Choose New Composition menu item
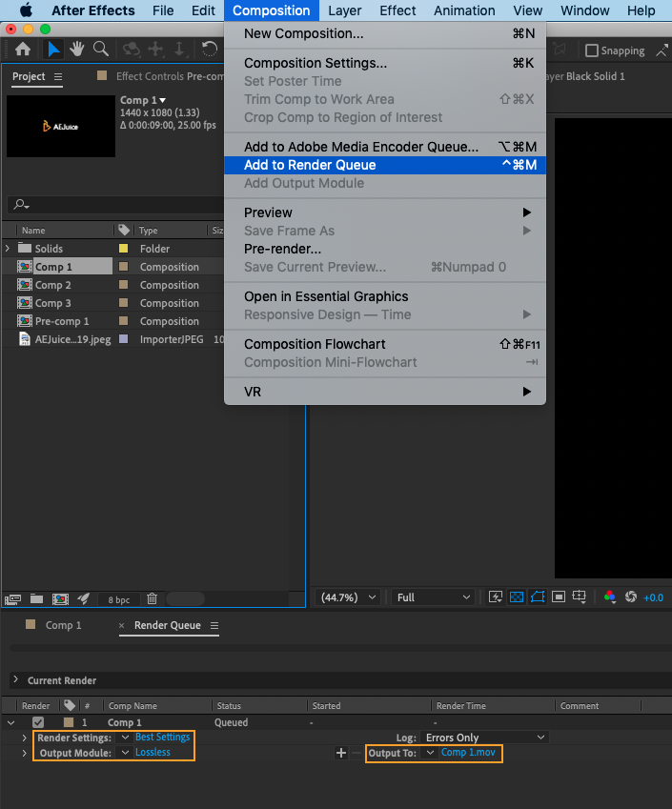This screenshot has height=809, width=672. [x=385, y=33]
